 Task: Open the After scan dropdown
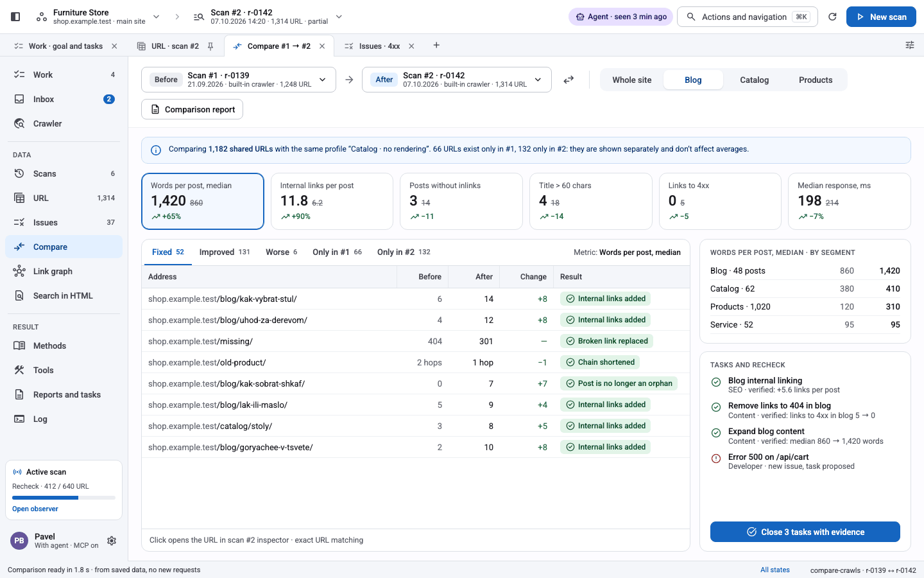[457, 80]
